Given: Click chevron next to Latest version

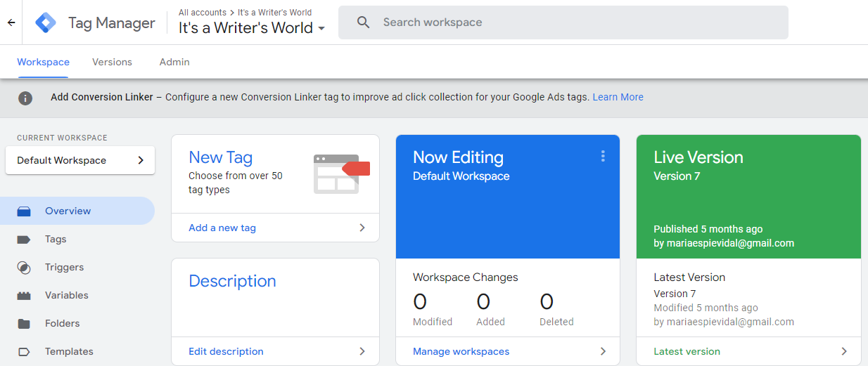Looking at the screenshot, I should 844,351.
